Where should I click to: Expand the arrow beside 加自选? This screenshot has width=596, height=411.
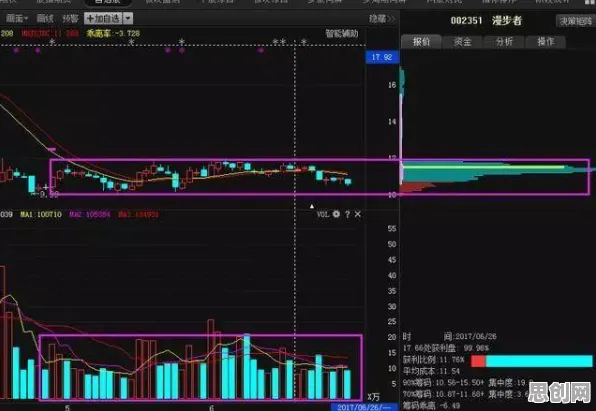(128, 18)
